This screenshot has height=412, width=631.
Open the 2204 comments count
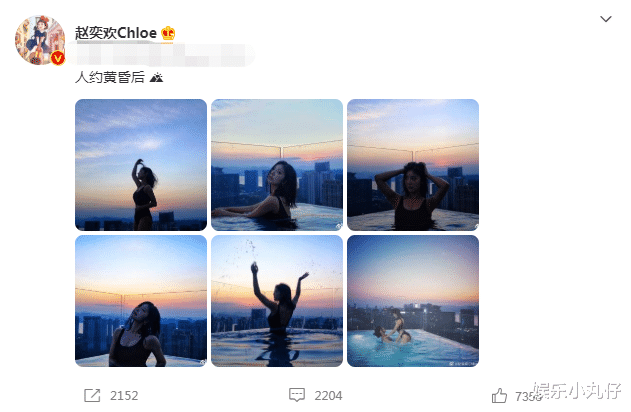pyautogui.click(x=328, y=396)
